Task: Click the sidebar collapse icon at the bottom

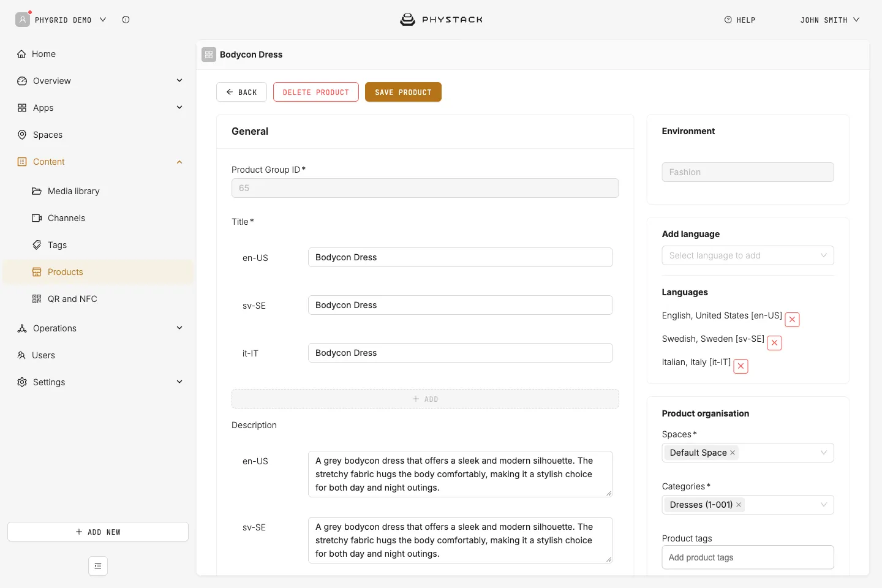Action: click(98, 566)
